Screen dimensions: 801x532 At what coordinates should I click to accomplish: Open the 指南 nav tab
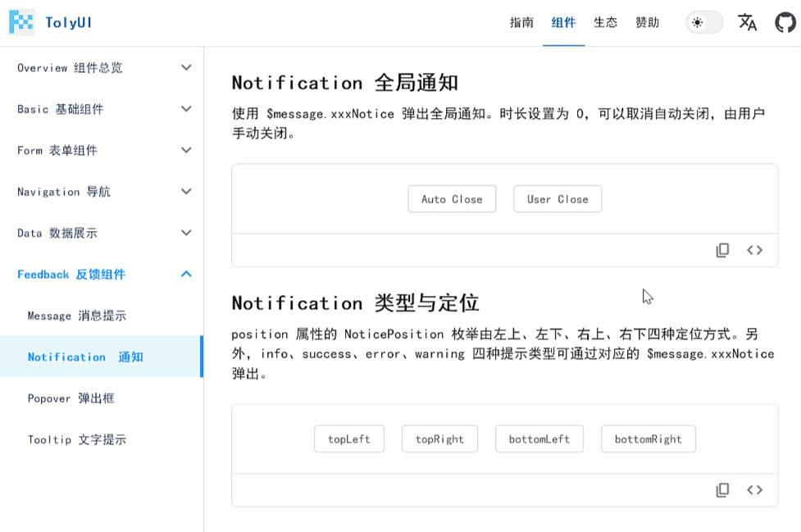(x=521, y=22)
